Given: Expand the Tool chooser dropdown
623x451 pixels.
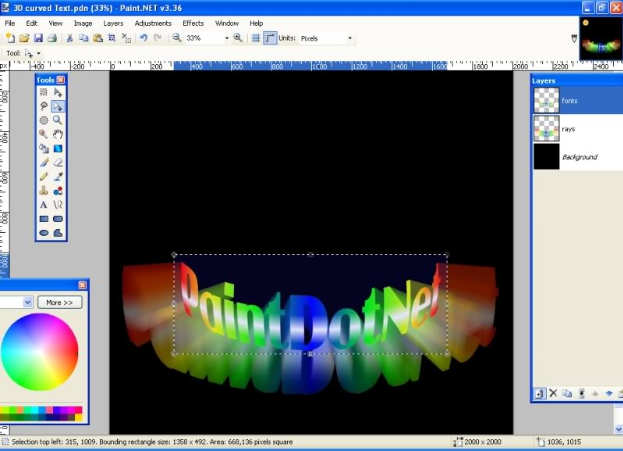Looking at the screenshot, I should tap(39, 53).
